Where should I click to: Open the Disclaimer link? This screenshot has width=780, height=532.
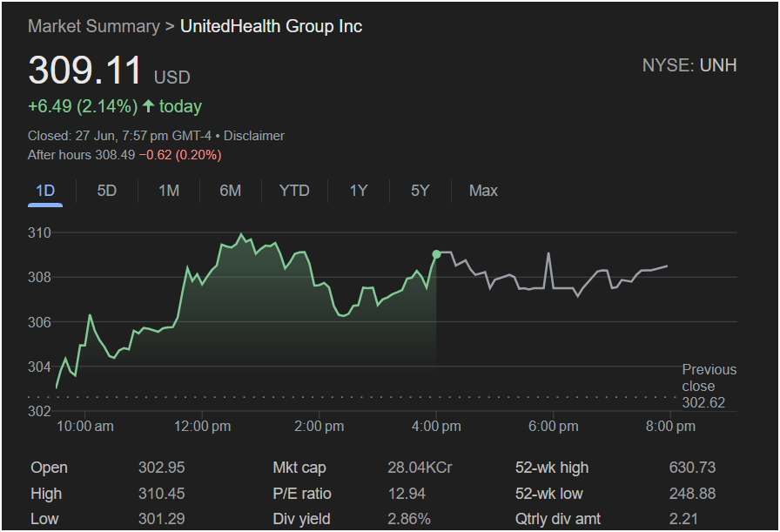[x=253, y=136]
